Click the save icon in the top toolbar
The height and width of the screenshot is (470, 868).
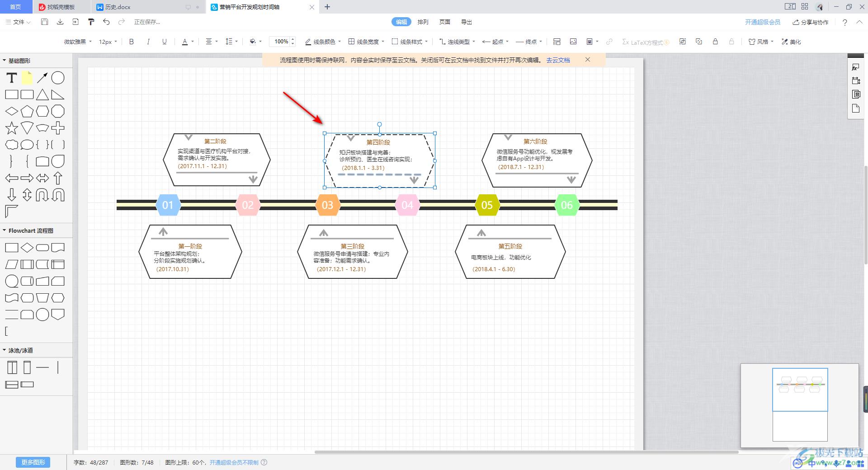[x=44, y=22]
